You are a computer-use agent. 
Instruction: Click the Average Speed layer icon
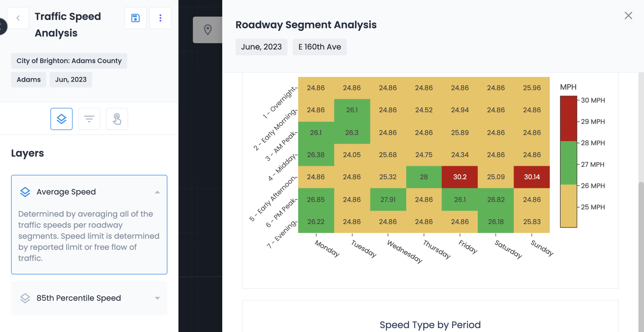click(x=25, y=192)
